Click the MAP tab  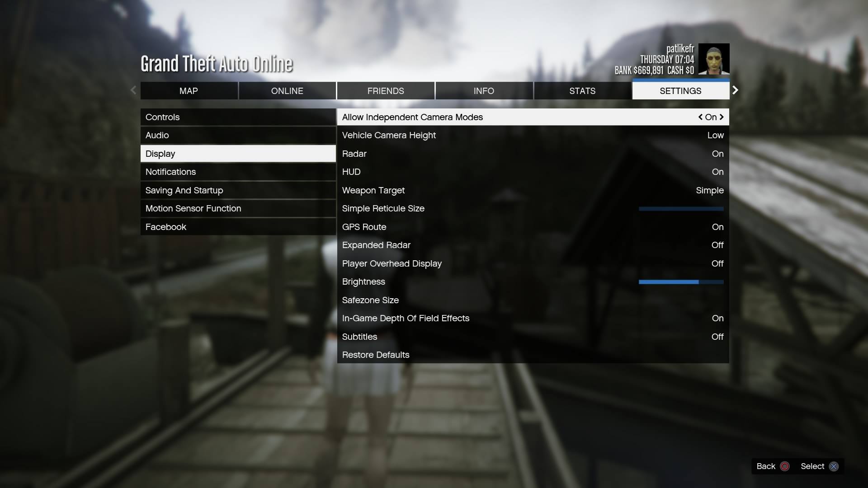189,90
